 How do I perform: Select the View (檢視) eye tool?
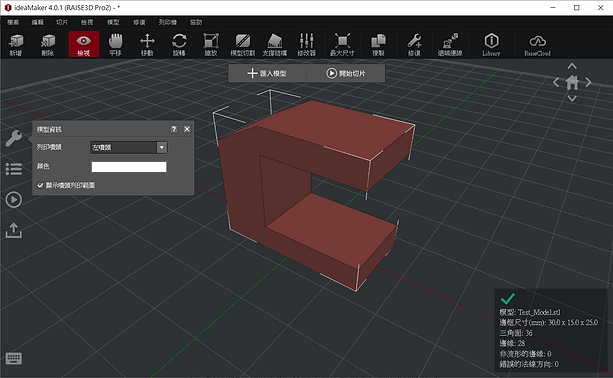(84, 45)
